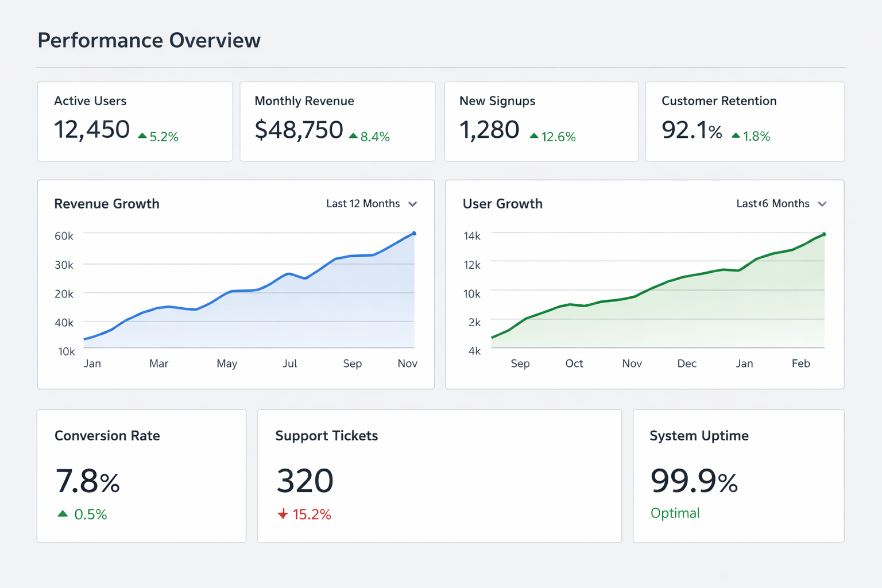882x588 pixels.
Task: Click the blue endpoint dot on Revenue Growth line
Action: click(414, 233)
